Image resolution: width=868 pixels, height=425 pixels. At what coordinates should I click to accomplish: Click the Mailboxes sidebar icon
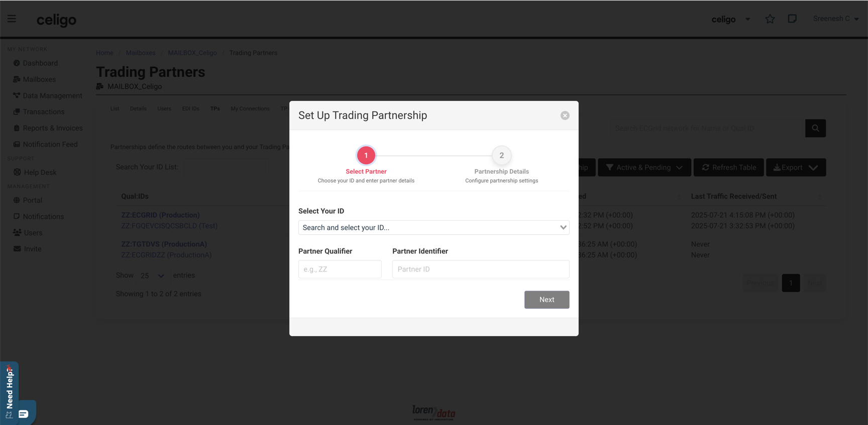click(x=17, y=79)
